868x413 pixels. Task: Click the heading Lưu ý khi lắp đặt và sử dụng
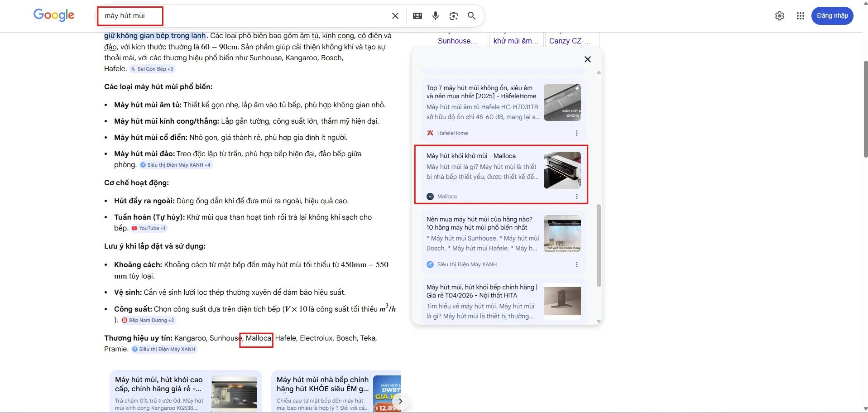155,246
